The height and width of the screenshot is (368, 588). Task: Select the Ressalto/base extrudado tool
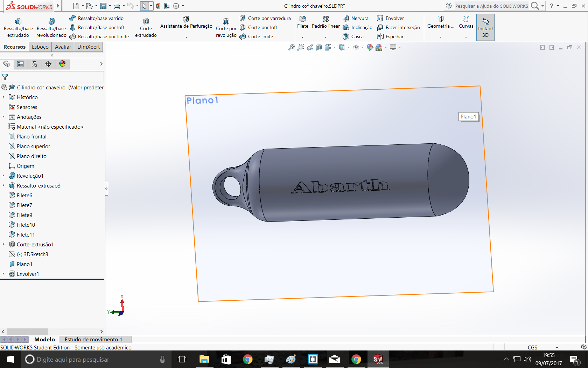click(x=18, y=28)
